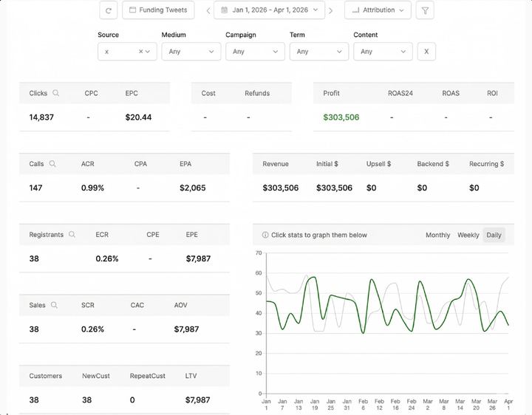Switch graph to Monthly view

pos(437,235)
